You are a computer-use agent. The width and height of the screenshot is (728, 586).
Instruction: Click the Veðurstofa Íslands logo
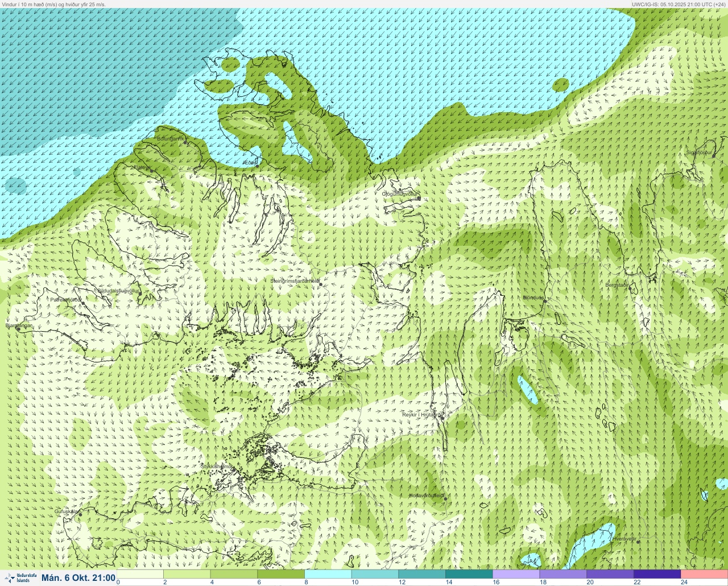click(20, 578)
